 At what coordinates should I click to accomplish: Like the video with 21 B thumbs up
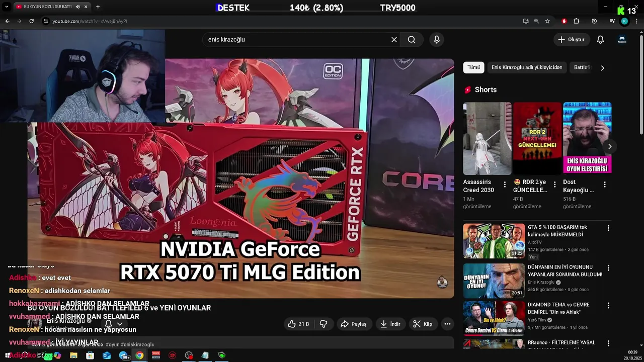pyautogui.click(x=298, y=324)
